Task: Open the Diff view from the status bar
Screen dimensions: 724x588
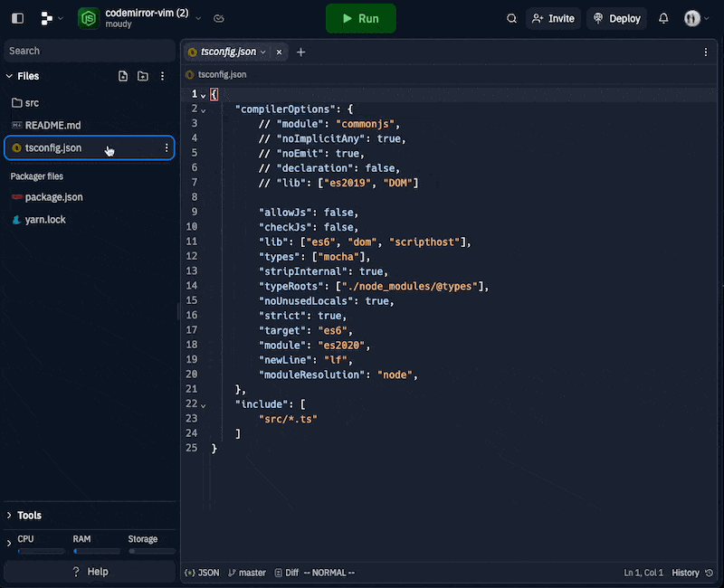Action: click(x=286, y=572)
